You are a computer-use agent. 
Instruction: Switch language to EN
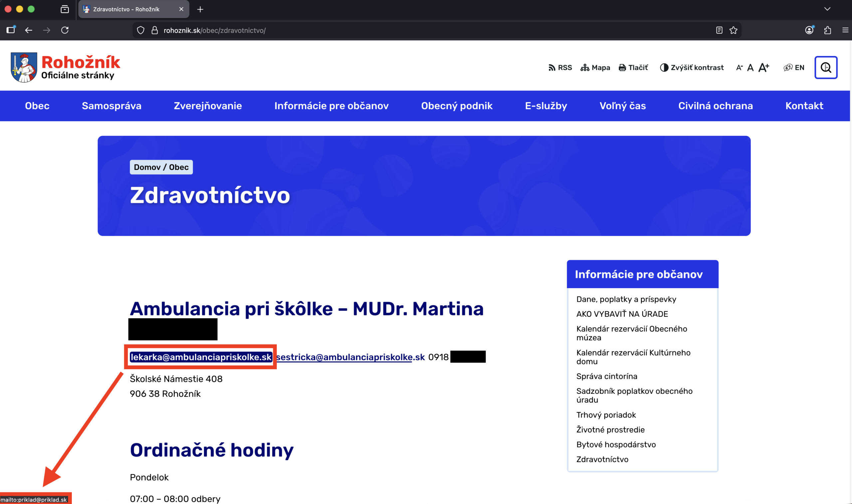794,68
